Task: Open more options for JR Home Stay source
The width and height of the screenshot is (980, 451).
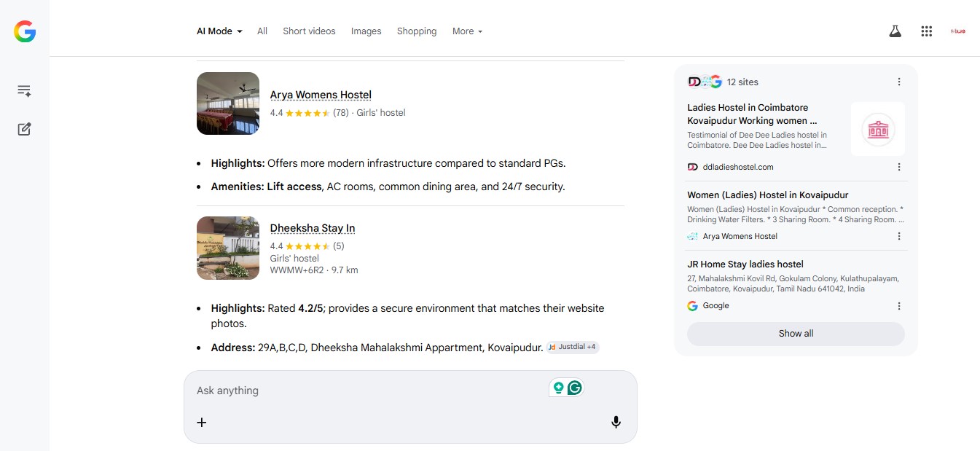Action: [899, 306]
